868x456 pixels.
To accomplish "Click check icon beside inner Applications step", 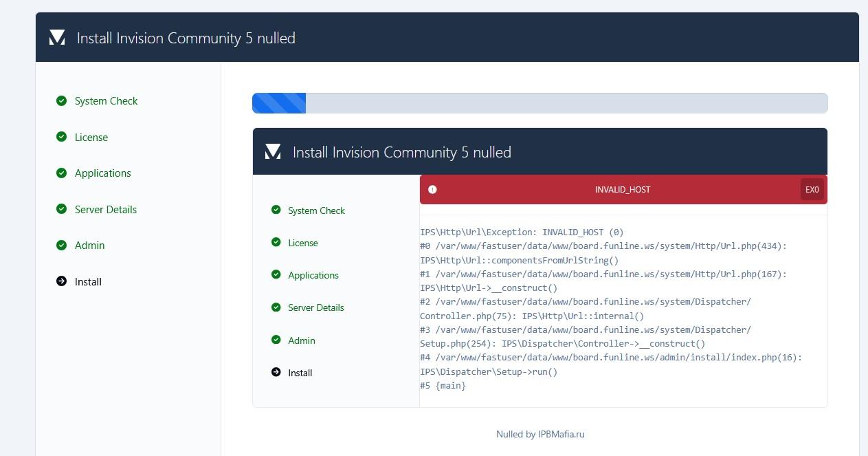I will tap(276, 274).
